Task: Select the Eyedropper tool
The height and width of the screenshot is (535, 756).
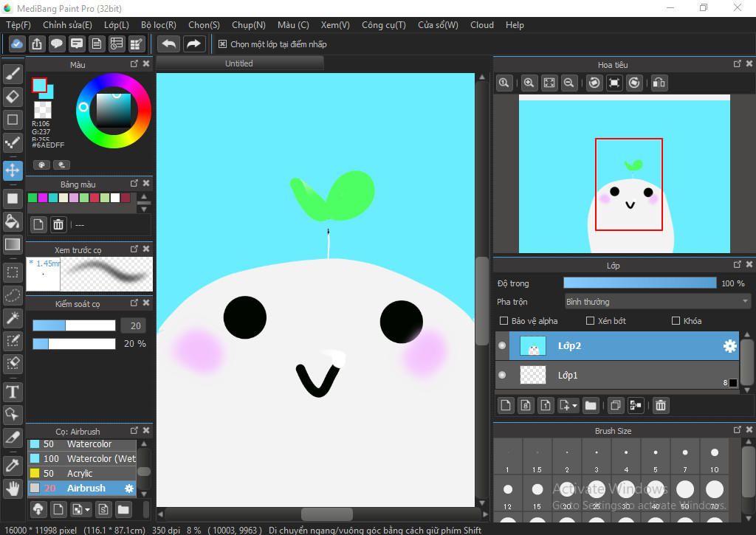Action: [x=13, y=466]
